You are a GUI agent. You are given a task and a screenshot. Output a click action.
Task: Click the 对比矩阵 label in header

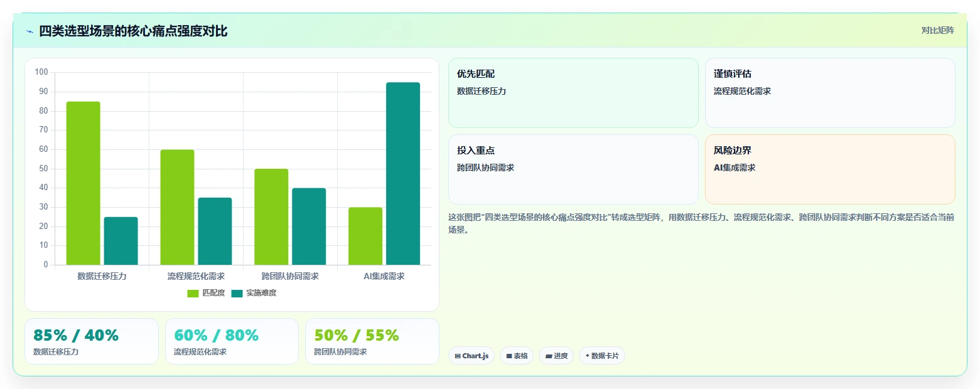tap(937, 31)
